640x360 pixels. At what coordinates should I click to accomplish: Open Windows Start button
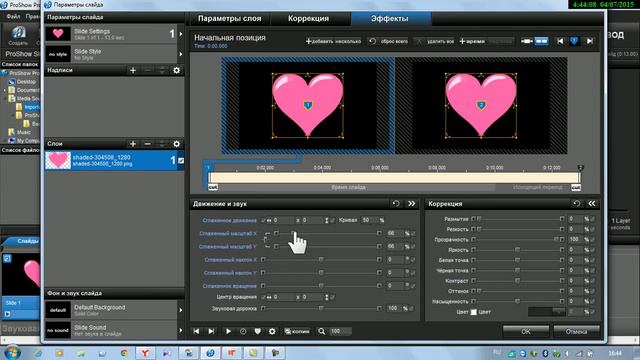(12, 353)
